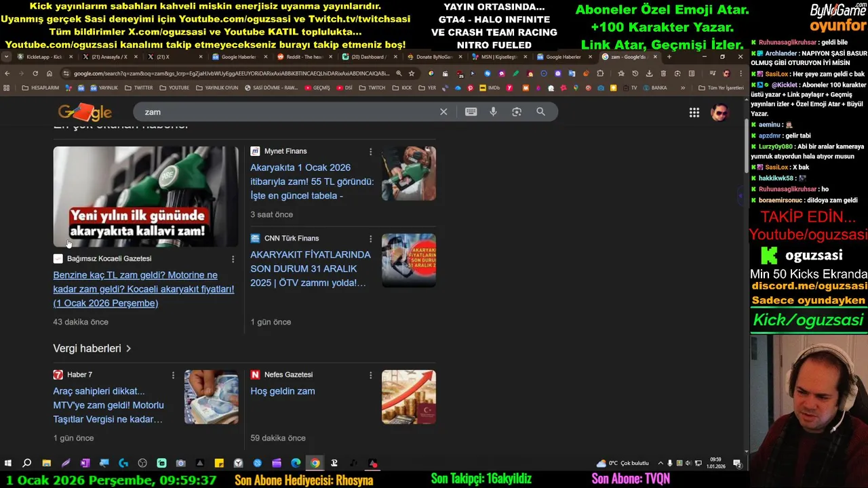Open Windows taskbar search
Image resolution: width=868 pixels, height=488 pixels.
point(27,463)
